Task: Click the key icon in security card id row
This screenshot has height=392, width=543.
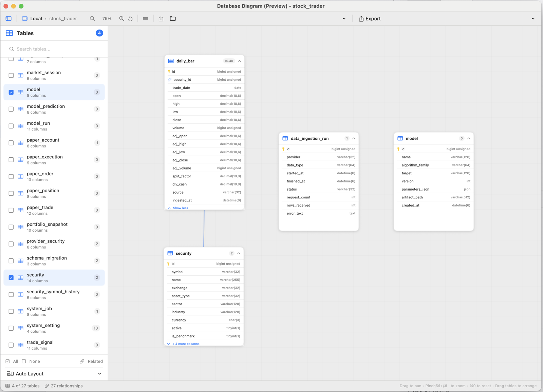Action: [168, 264]
